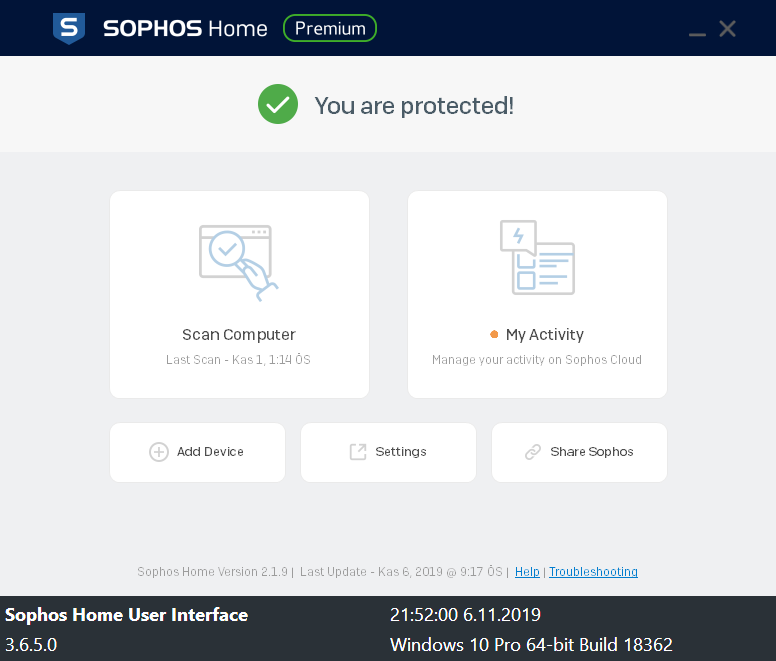Viewport: 776px width, 661px height.
Task: Click the '21:52:00 6.11.2019' timestamp
Action: point(465,614)
